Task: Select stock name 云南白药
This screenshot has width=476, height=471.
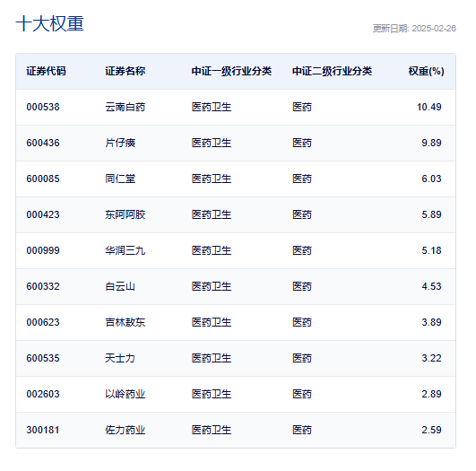Action: tap(125, 108)
